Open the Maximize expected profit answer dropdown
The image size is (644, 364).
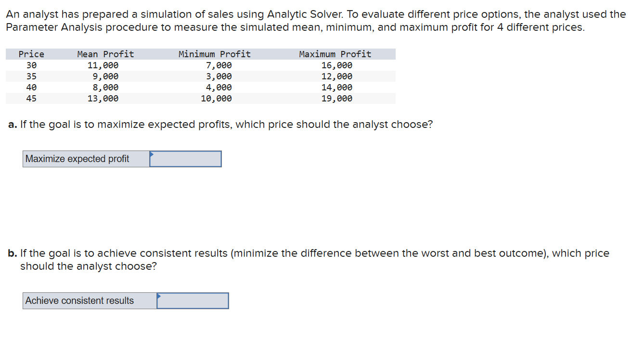coord(185,159)
